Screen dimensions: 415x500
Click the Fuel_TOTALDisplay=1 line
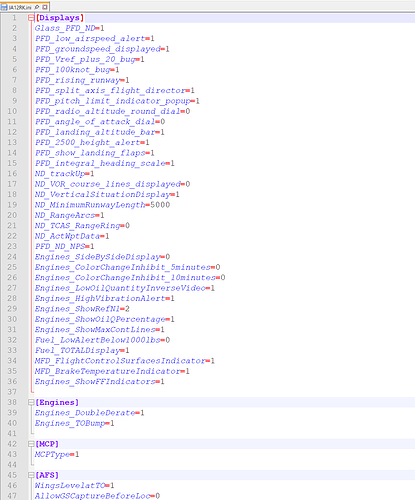click(x=82, y=350)
